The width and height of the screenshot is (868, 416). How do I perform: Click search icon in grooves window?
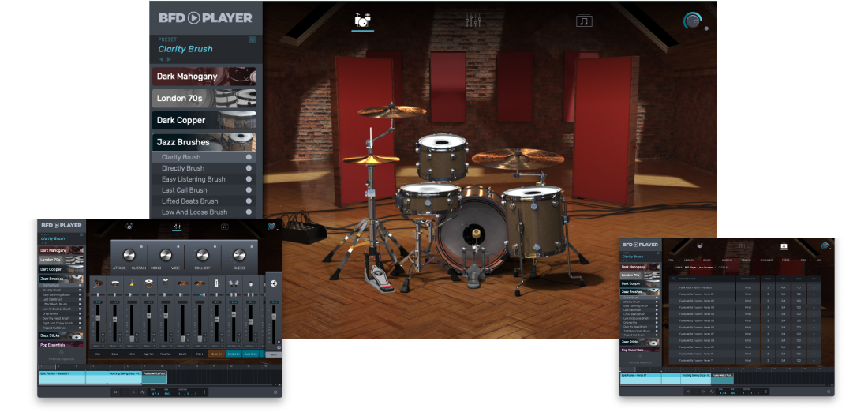[x=674, y=279]
